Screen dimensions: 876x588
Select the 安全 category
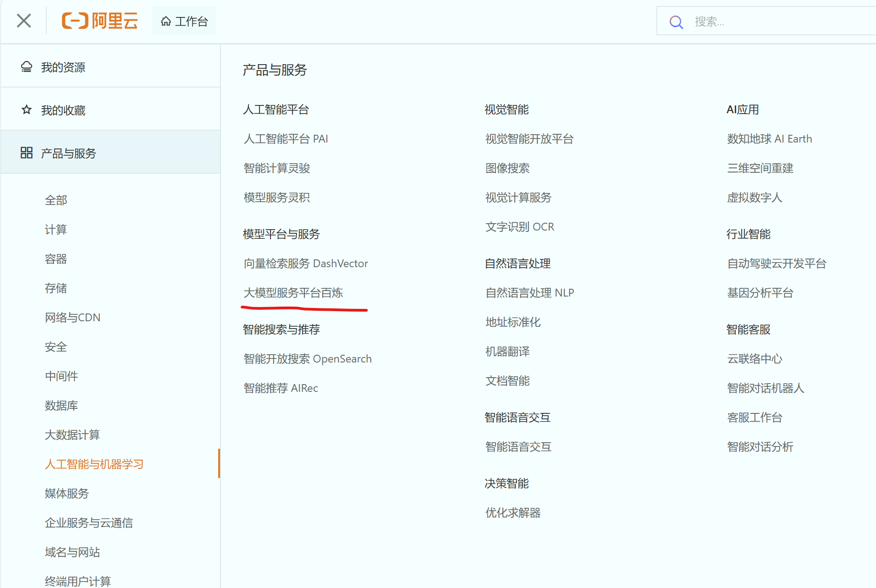click(56, 346)
